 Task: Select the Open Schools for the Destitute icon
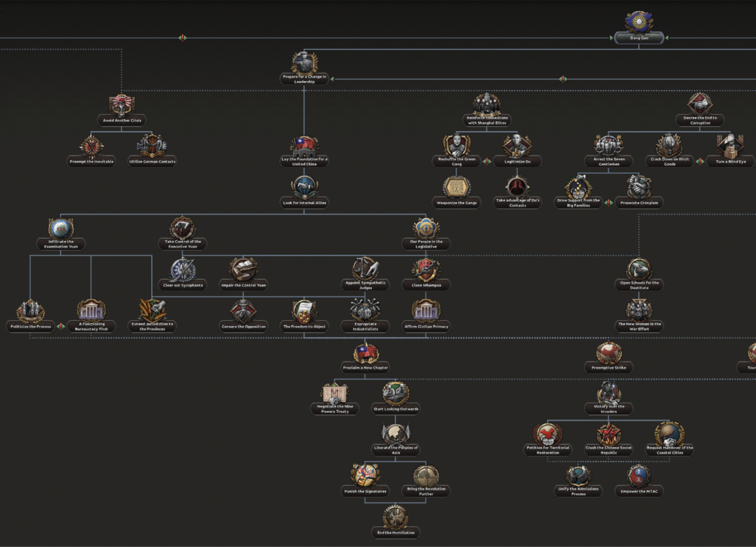tap(639, 269)
